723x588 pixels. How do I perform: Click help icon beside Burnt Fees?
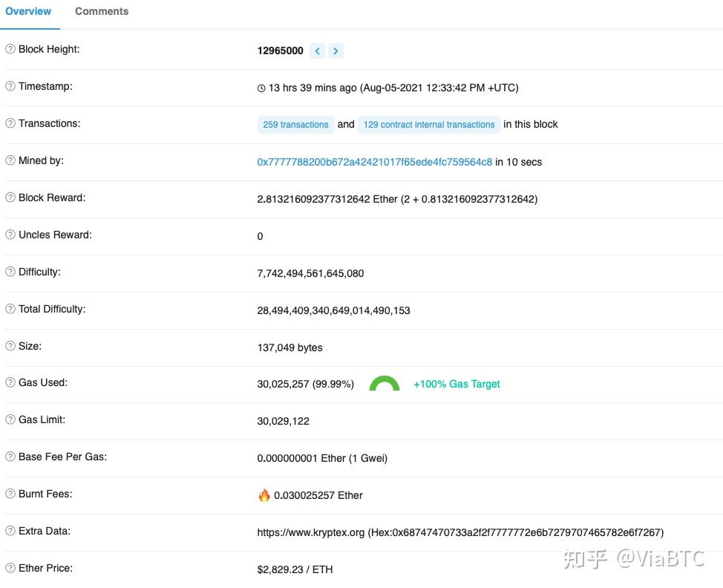pyautogui.click(x=10, y=494)
